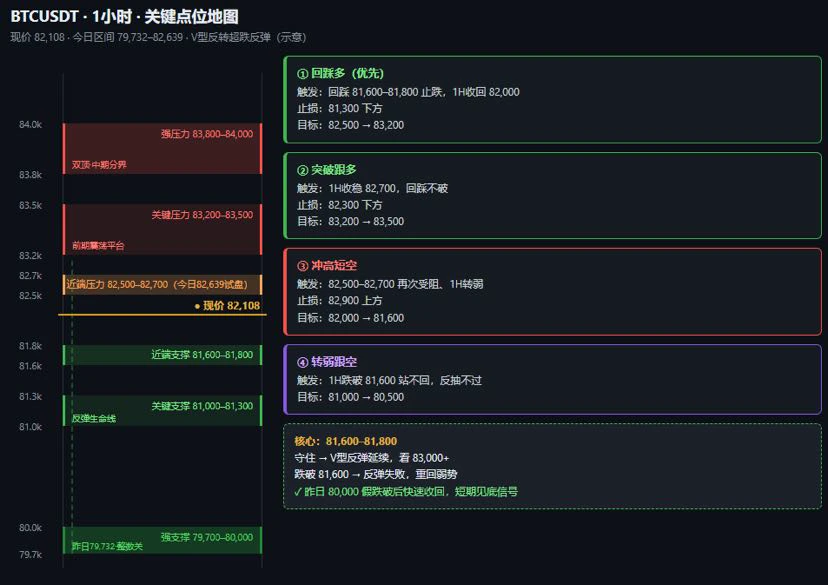Click the "81.8k" price axis label

point(30,346)
